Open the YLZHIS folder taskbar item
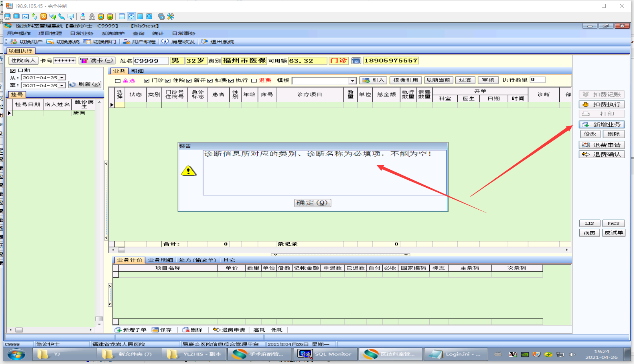The width and height of the screenshot is (634, 364). [x=194, y=354]
